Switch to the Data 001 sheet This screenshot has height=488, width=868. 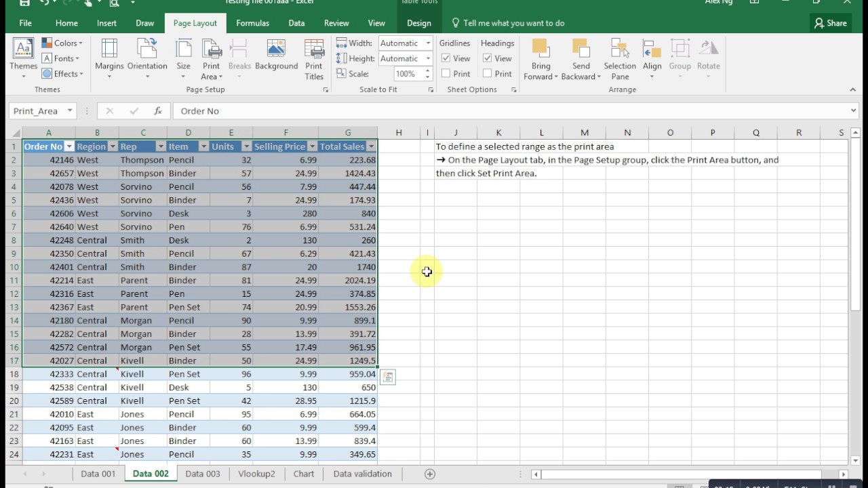pos(98,474)
